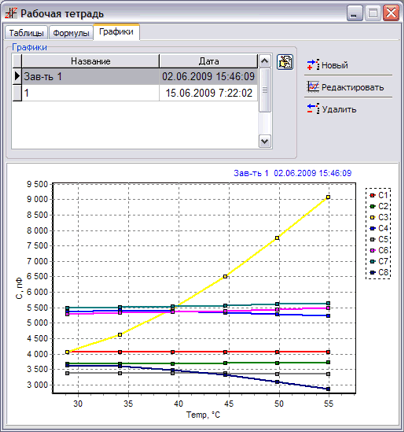Click the copy chart icon beside the table
This screenshot has width=404, height=432.
pos(285,62)
